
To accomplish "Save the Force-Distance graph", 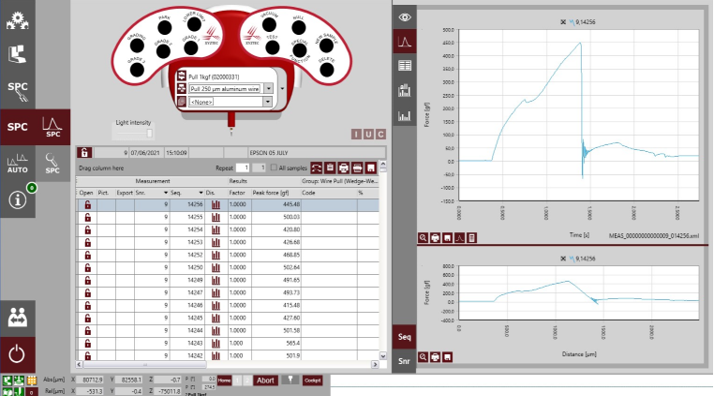I will (448, 357).
